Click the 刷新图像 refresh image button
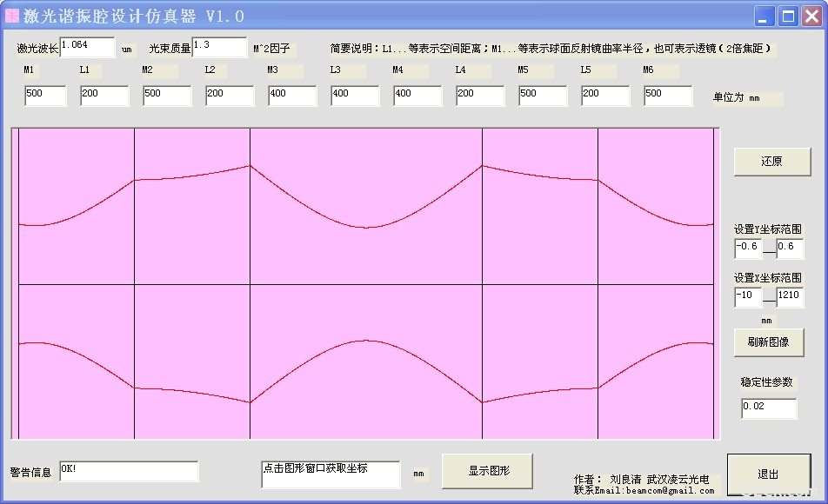This screenshot has height=504, width=828. (769, 342)
